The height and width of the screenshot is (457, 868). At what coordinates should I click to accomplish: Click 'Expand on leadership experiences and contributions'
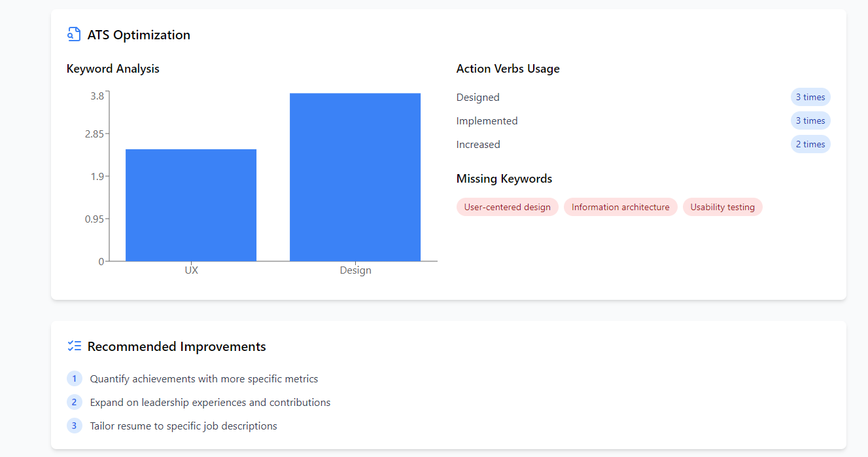point(210,403)
